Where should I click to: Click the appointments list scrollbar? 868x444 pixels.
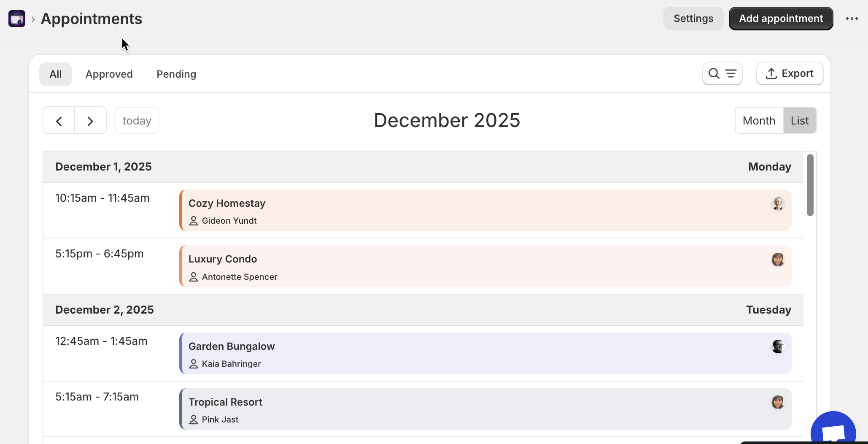pyautogui.click(x=810, y=185)
